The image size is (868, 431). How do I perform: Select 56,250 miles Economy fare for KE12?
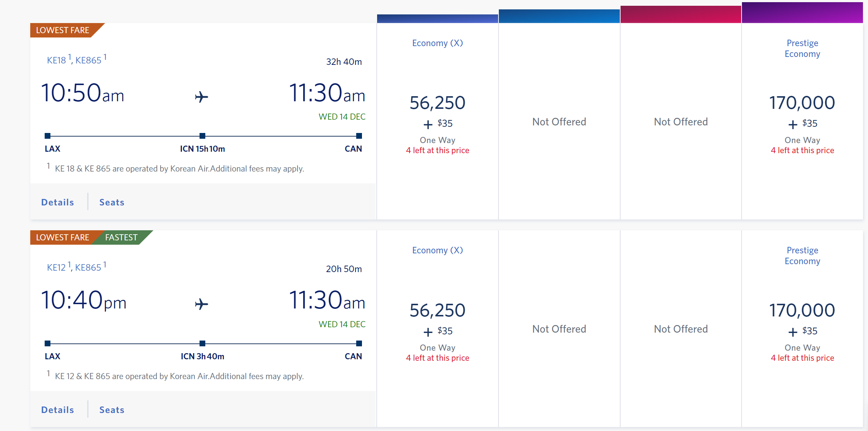coord(437,310)
